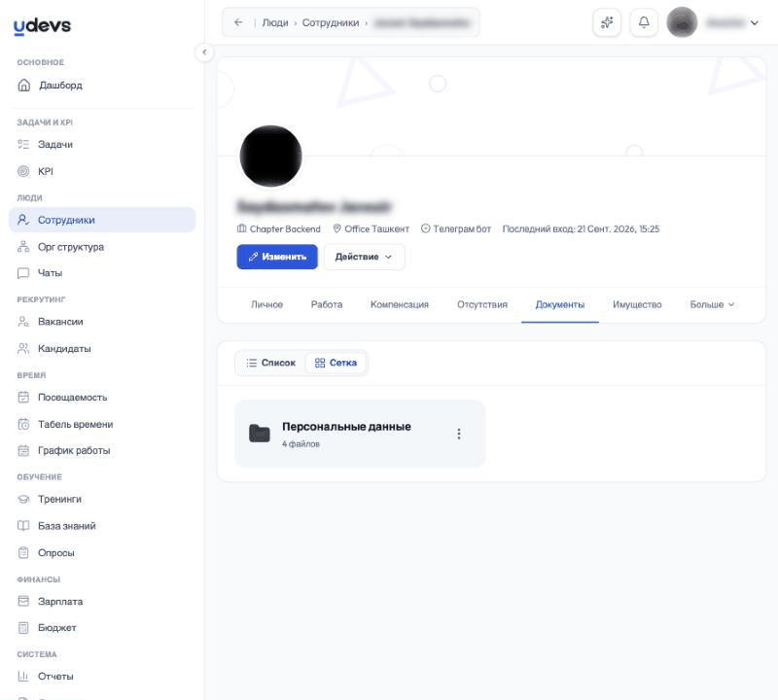Open Отчеты in the sidebar

[102, 677]
